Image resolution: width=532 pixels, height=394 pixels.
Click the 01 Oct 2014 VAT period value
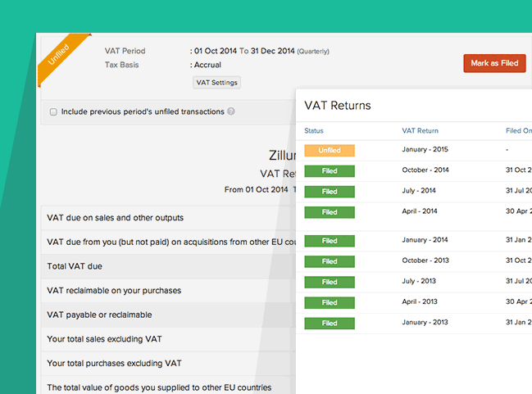tap(216, 51)
